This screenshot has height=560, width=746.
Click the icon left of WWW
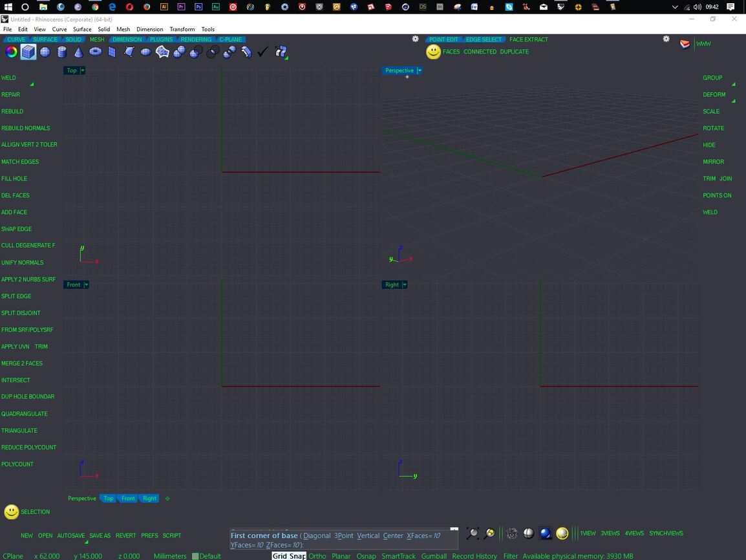pyautogui.click(x=685, y=44)
